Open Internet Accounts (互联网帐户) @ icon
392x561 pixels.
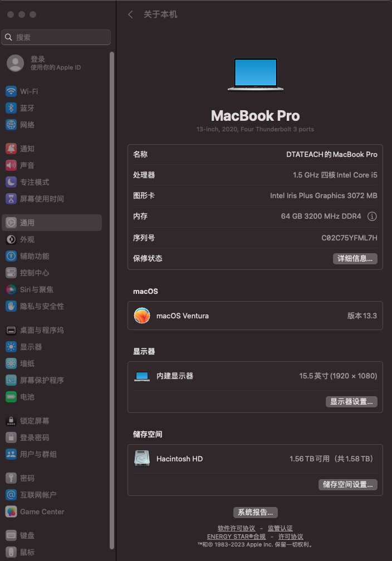pyautogui.click(x=11, y=495)
